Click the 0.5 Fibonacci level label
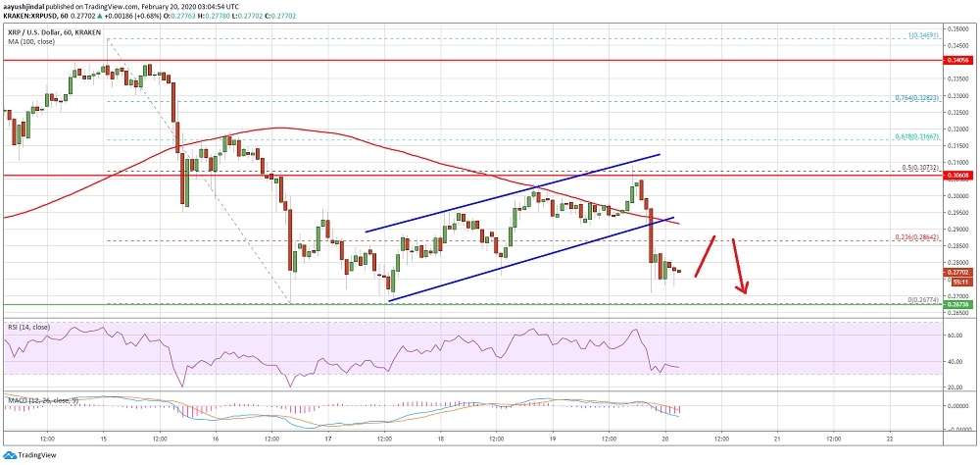Image resolution: width=980 pixels, height=465 pixels. [x=921, y=168]
